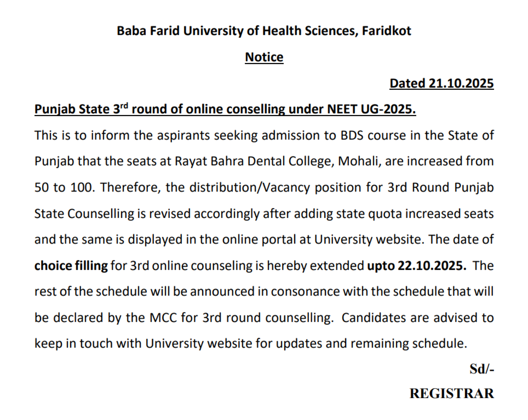This screenshot has height=420, width=528.
Task: Click "Candidates are advised to" text
Action: tap(417, 318)
